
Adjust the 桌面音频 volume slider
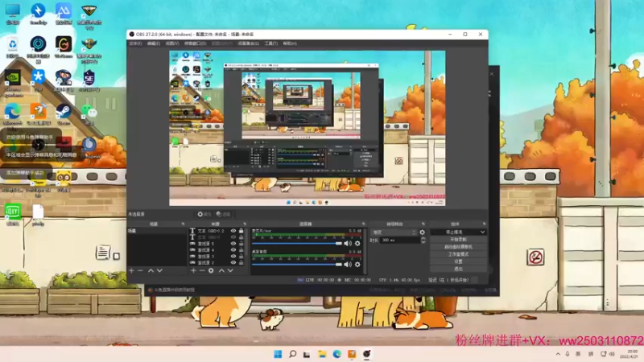pyautogui.click(x=297, y=265)
